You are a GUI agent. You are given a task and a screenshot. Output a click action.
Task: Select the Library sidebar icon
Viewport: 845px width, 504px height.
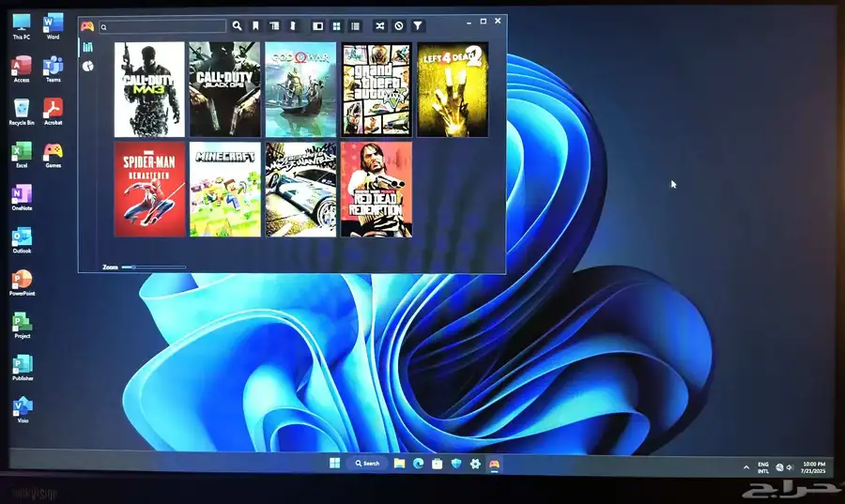(88, 47)
